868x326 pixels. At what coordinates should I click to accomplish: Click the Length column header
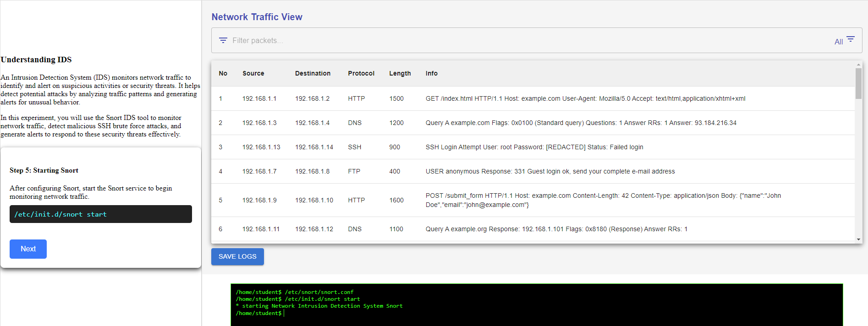[400, 73]
